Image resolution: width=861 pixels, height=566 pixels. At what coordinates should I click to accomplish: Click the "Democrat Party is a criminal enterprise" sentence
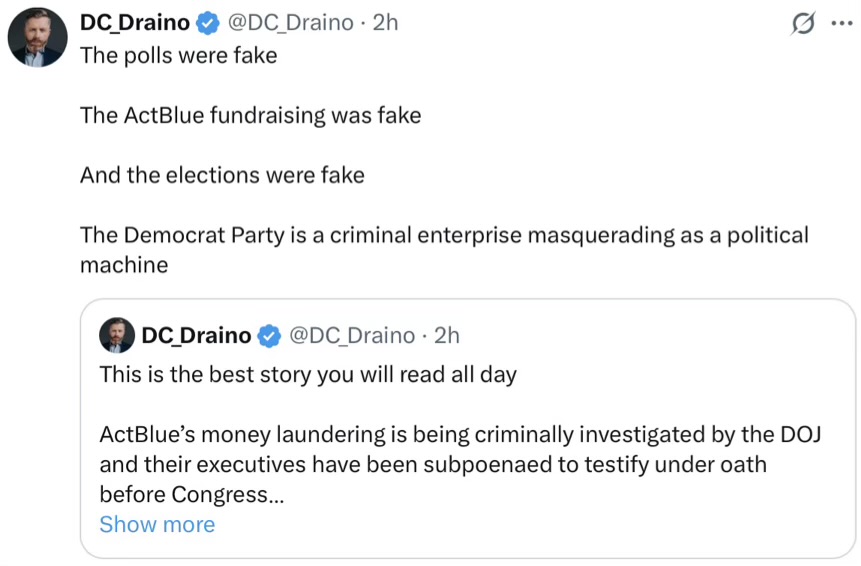444,250
